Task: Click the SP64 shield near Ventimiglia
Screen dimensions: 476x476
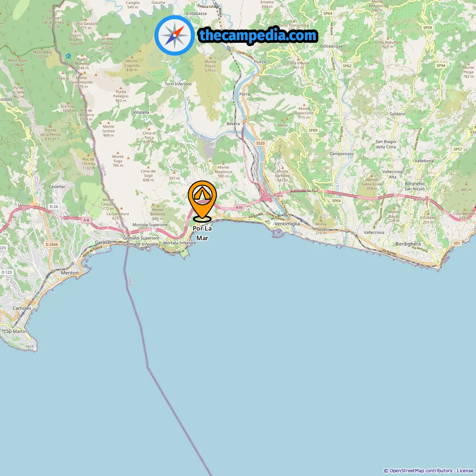Action: point(336,200)
